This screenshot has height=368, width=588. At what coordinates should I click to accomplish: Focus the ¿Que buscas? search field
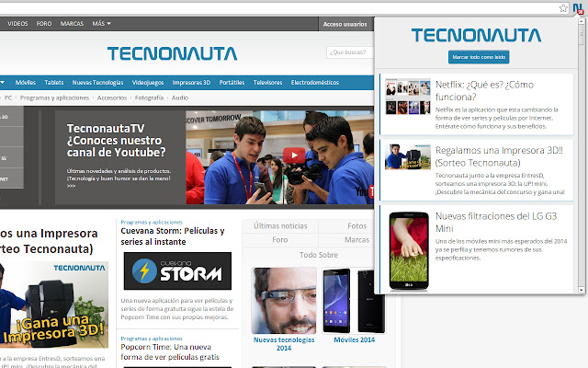pyautogui.click(x=350, y=52)
